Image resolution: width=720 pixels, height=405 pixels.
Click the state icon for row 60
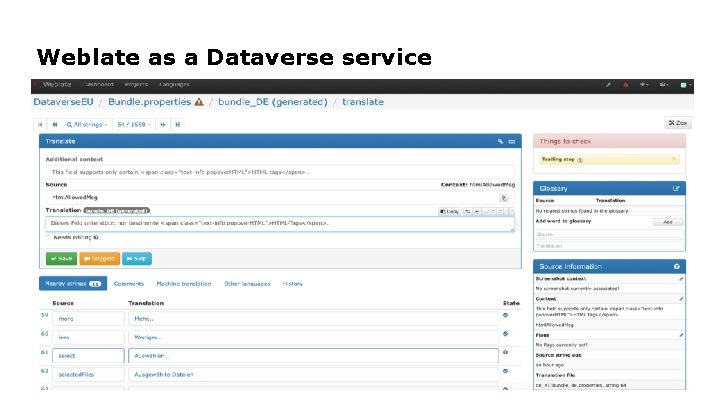[506, 334]
